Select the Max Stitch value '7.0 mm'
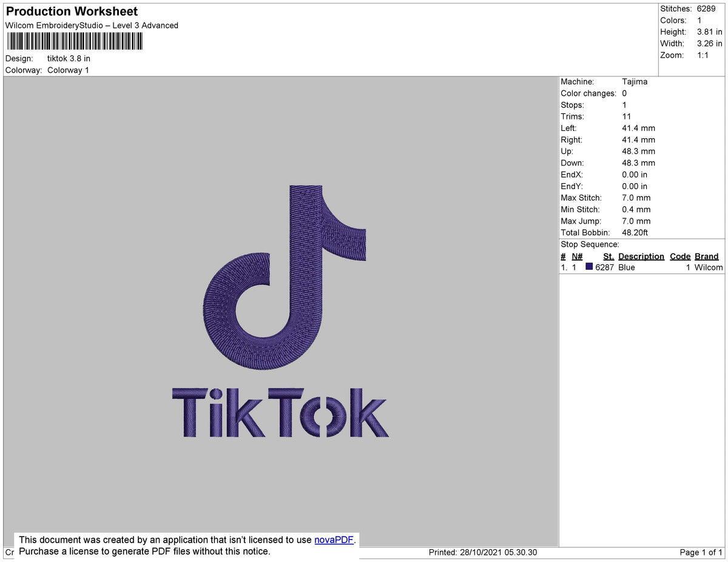Screen dimensions: 728x562 coord(636,198)
